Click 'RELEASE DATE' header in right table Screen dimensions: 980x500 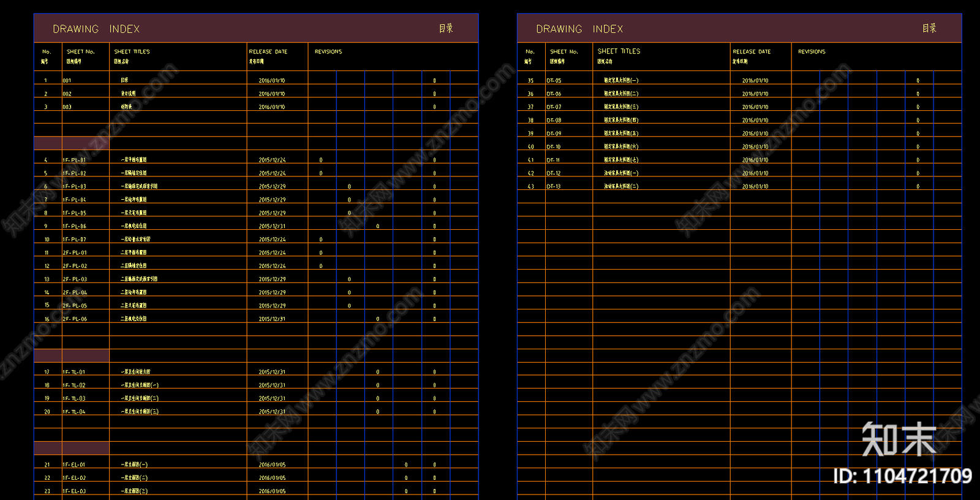[x=752, y=51]
